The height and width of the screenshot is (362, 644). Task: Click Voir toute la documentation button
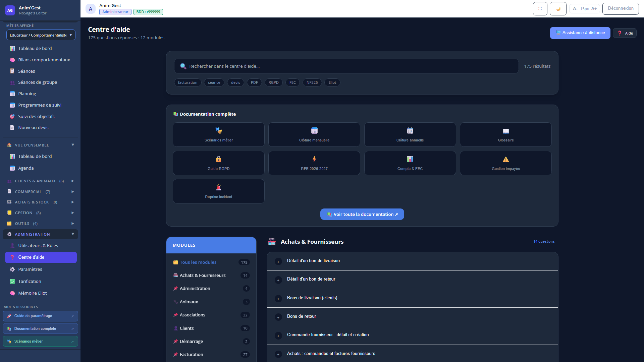[x=362, y=214]
